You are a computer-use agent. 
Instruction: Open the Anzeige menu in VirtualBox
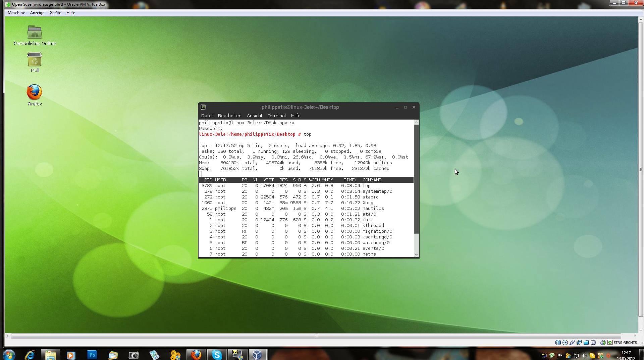[x=37, y=13]
